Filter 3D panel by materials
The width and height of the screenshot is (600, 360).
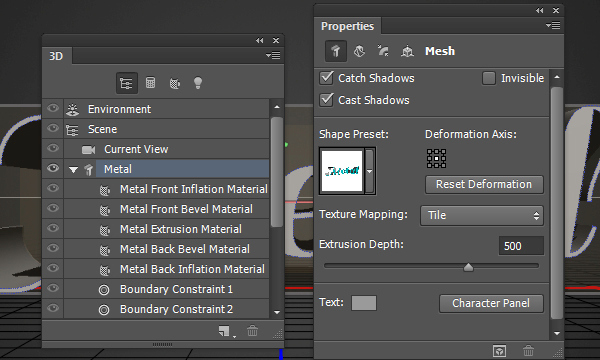click(x=174, y=83)
